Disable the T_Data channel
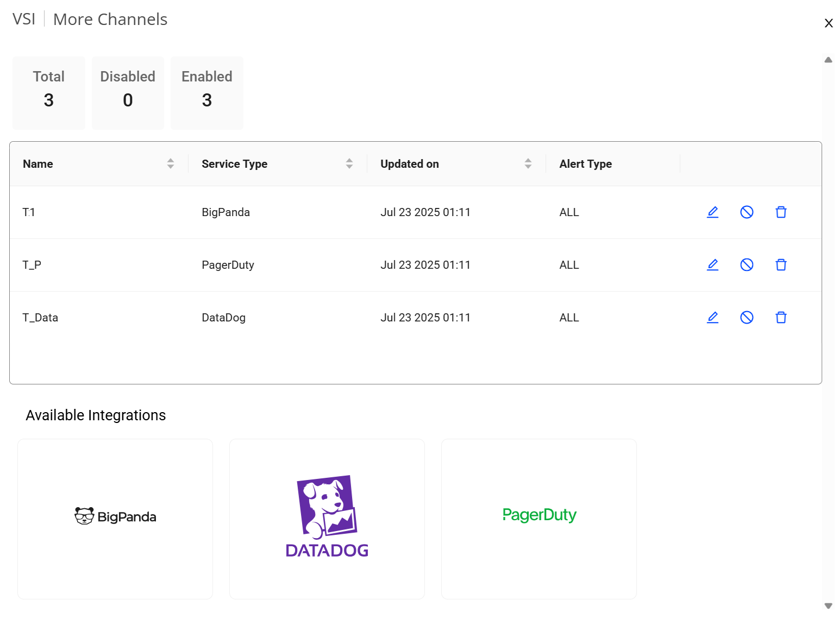The height and width of the screenshot is (619, 840). point(747,318)
